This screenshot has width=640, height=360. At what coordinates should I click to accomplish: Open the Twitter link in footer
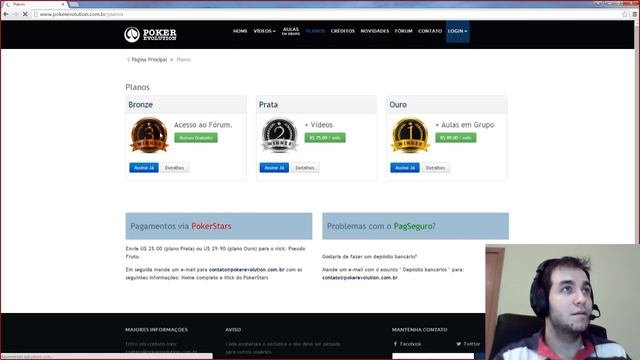click(468, 344)
